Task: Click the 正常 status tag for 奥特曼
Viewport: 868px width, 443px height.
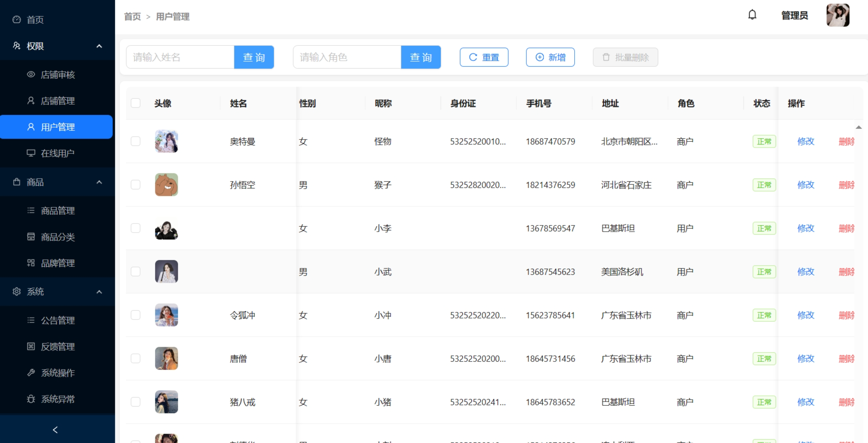Action: pyautogui.click(x=764, y=141)
